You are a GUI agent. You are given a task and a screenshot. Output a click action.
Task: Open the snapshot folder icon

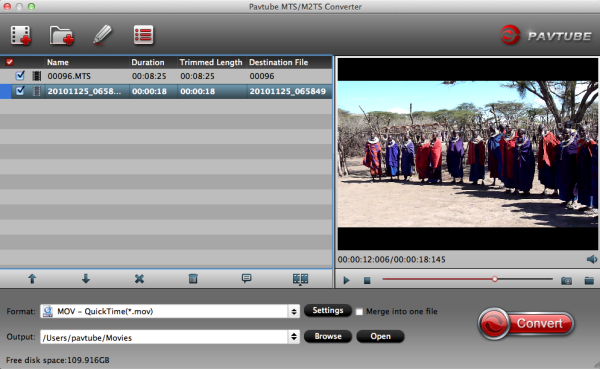[589, 281]
